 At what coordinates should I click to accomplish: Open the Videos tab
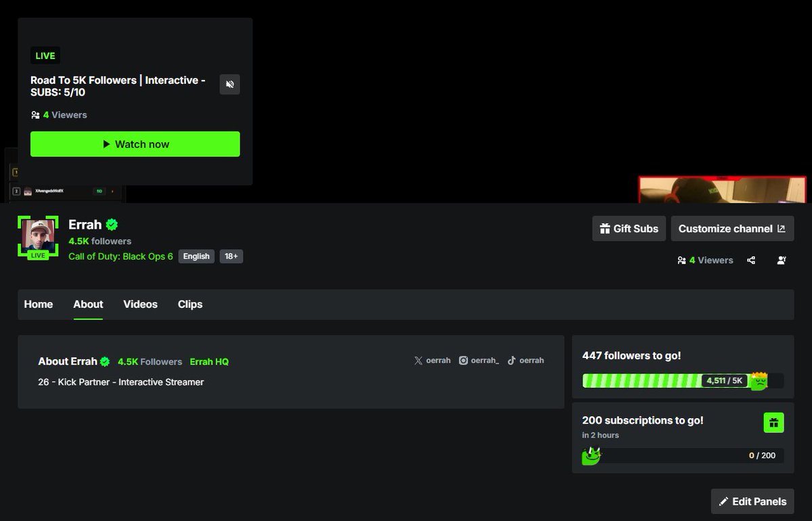click(x=140, y=304)
